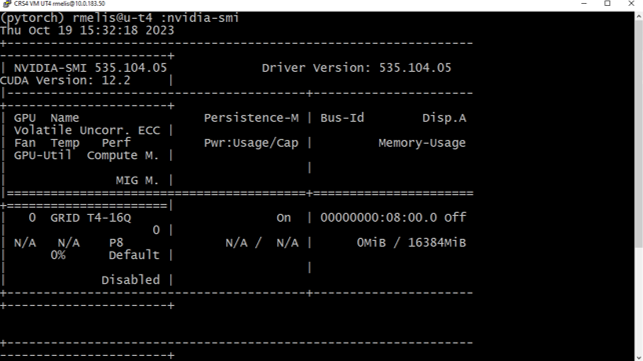Click the Disabled MIG mode value

pyautogui.click(x=130, y=280)
